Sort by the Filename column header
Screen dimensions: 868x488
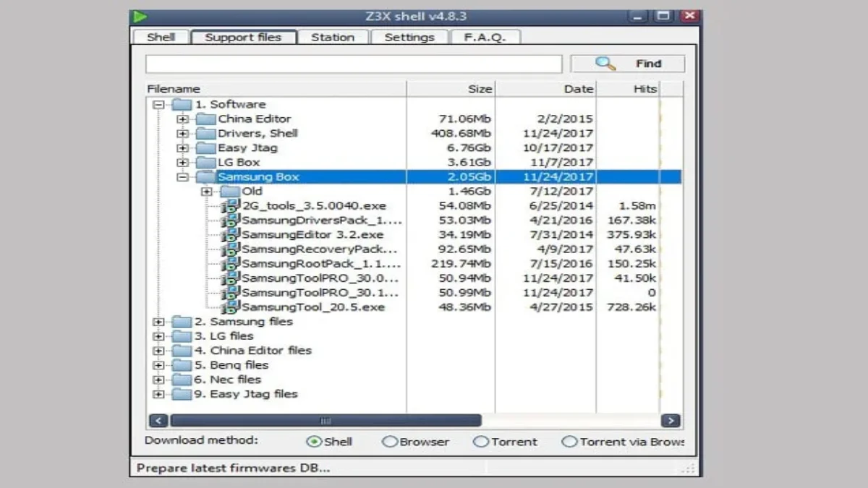[x=276, y=89]
